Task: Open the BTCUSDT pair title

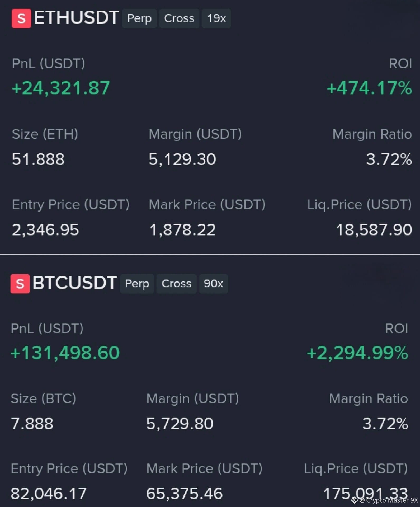Action: pyautogui.click(x=75, y=283)
